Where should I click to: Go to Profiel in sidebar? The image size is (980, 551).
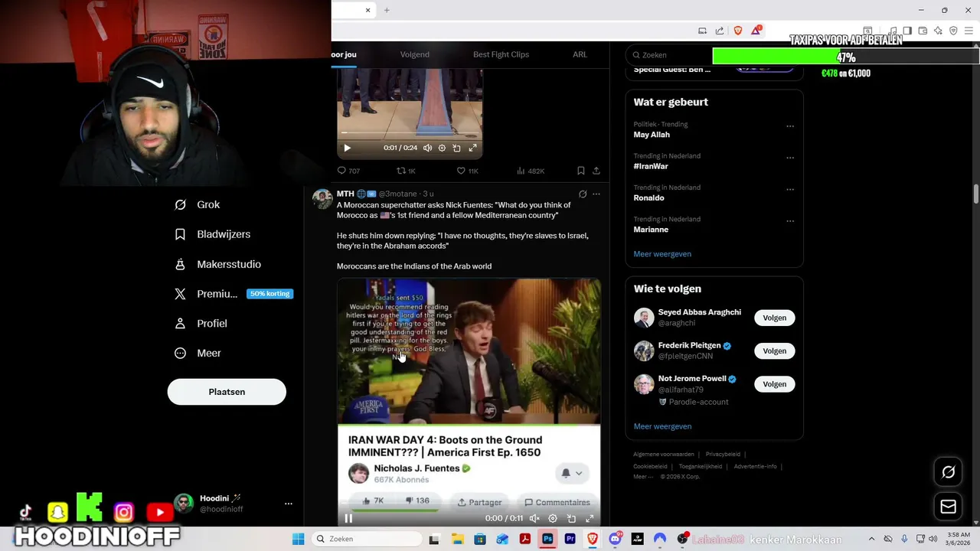coord(201,324)
